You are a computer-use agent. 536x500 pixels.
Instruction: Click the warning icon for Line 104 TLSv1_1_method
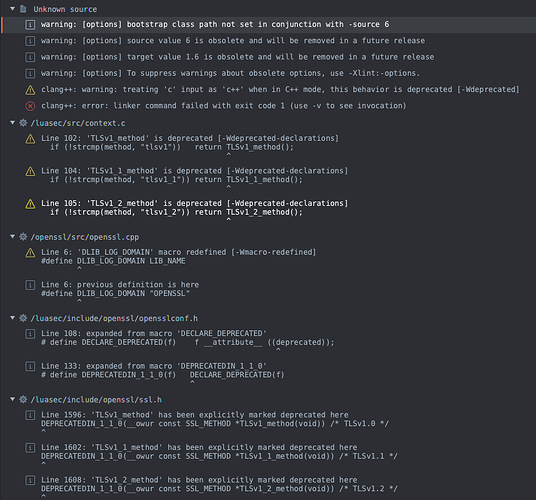click(30, 171)
